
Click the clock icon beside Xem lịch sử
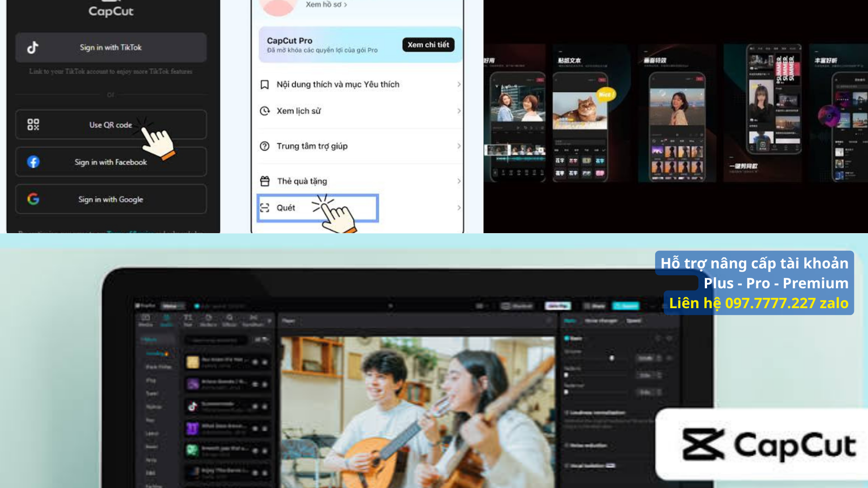click(x=265, y=111)
